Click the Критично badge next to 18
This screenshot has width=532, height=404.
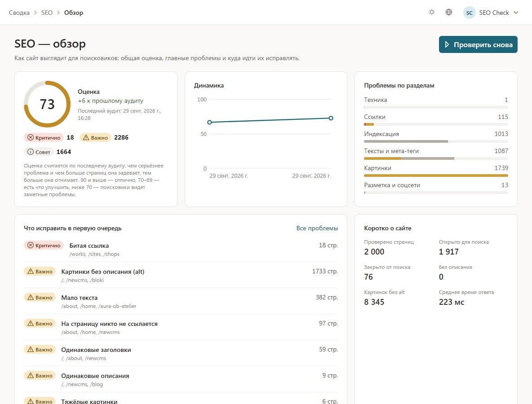point(44,137)
